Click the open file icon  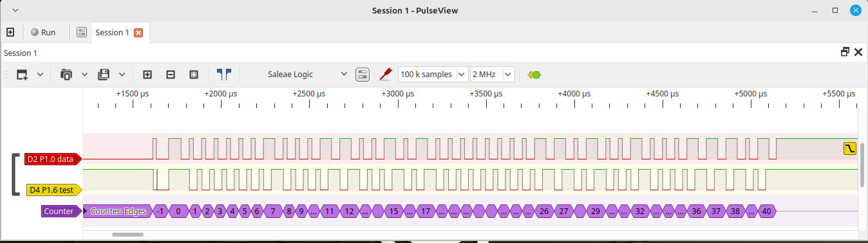[x=66, y=74]
